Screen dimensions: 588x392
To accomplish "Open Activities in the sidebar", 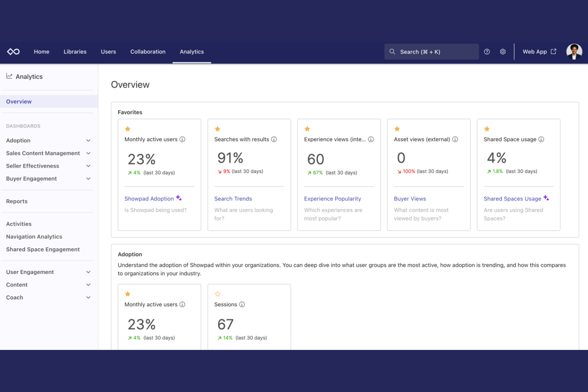I will tap(19, 224).
